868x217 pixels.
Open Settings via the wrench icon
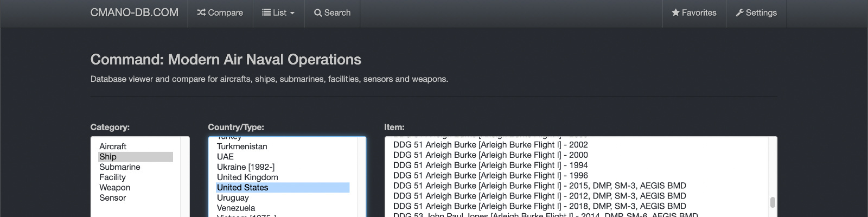click(x=739, y=12)
